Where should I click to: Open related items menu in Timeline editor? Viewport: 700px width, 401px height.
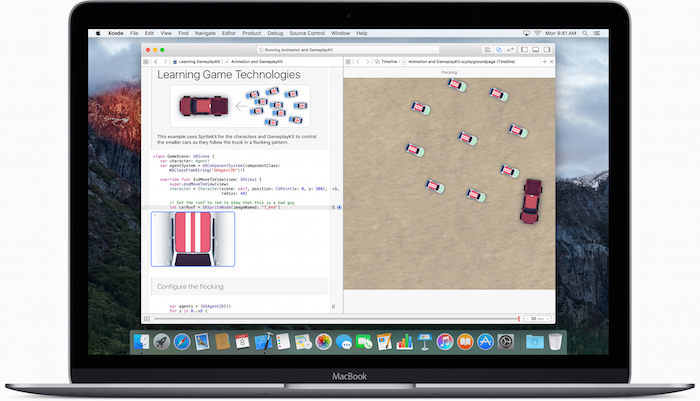pyautogui.click(x=348, y=62)
